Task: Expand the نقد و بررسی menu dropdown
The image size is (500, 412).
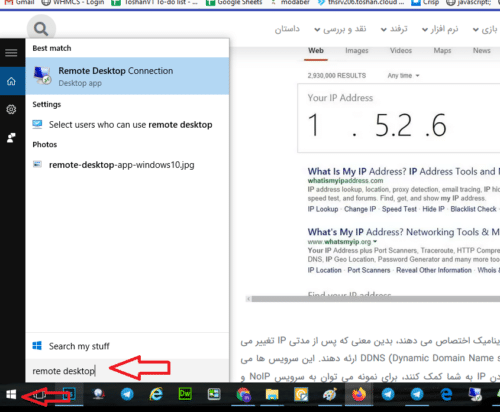Action: tap(340, 29)
